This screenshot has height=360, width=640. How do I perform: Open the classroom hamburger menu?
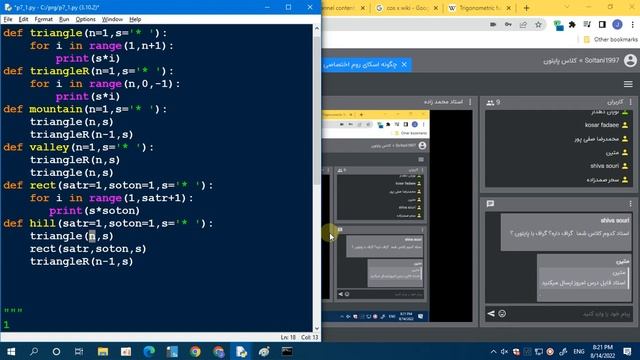(x=628, y=84)
